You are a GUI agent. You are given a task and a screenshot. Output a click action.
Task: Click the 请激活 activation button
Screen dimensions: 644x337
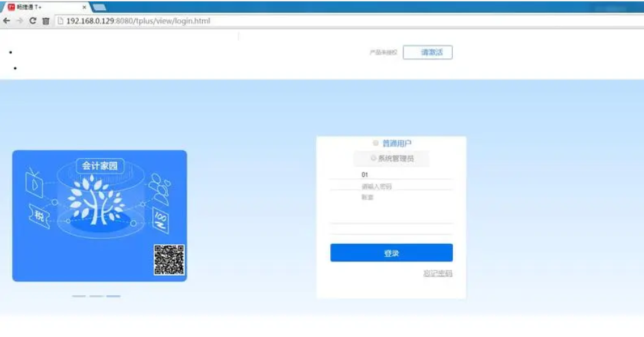pos(428,52)
